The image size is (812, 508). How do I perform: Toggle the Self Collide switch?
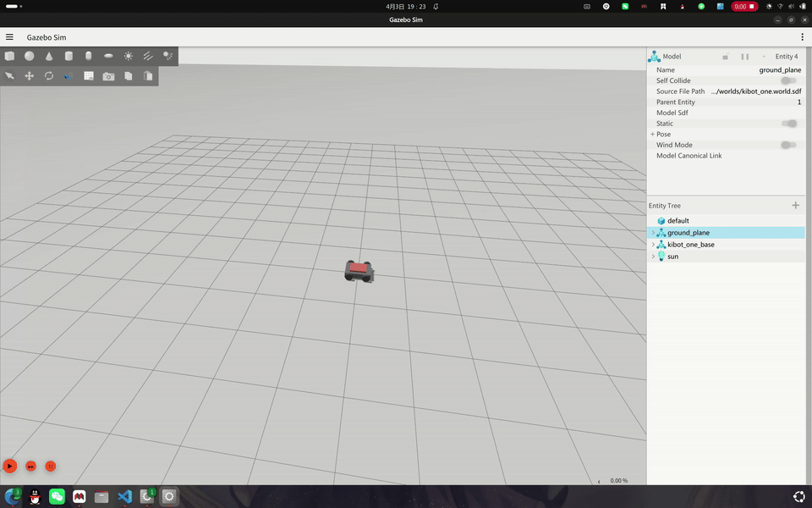(x=788, y=80)
